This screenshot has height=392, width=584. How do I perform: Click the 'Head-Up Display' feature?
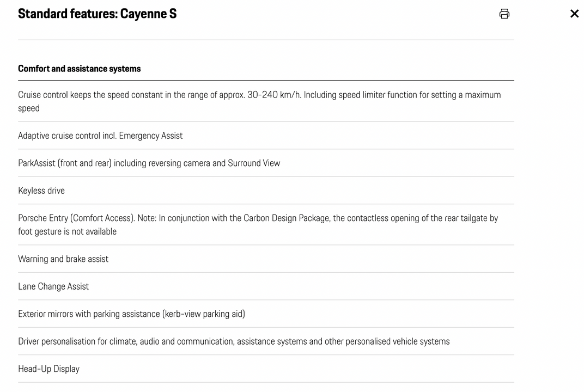click(49, 369)
